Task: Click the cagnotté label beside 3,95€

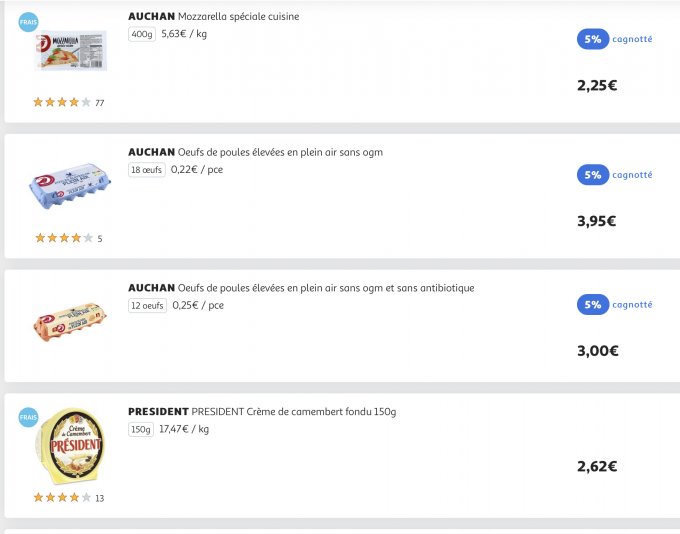Action: (x=632, y=175)
